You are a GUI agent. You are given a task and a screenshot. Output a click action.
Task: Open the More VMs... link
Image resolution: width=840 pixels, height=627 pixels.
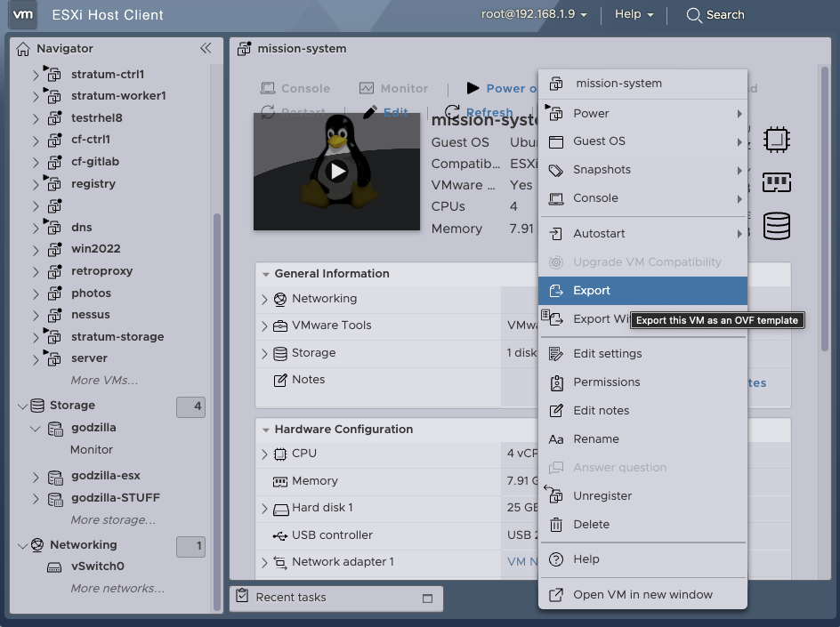[x=104, y=381]
